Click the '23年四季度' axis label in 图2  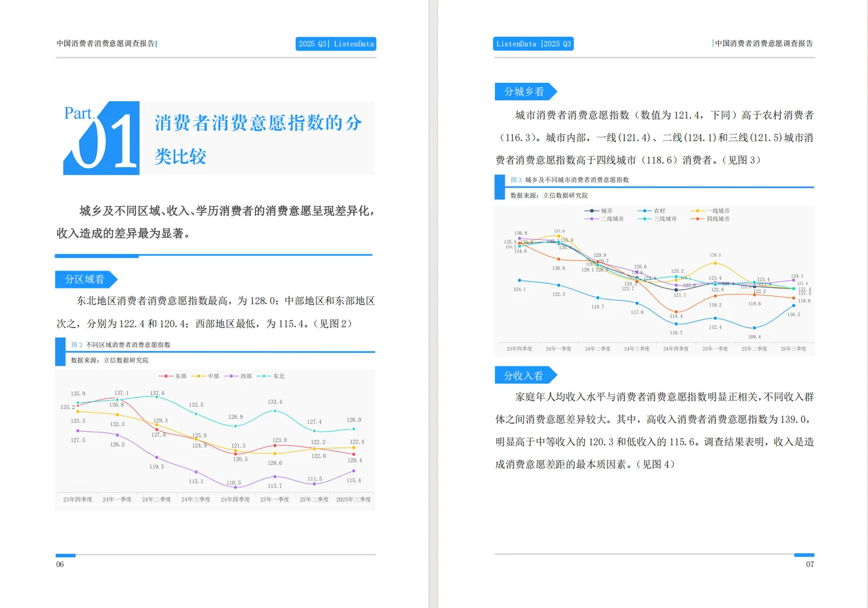[x=78, y=499]
